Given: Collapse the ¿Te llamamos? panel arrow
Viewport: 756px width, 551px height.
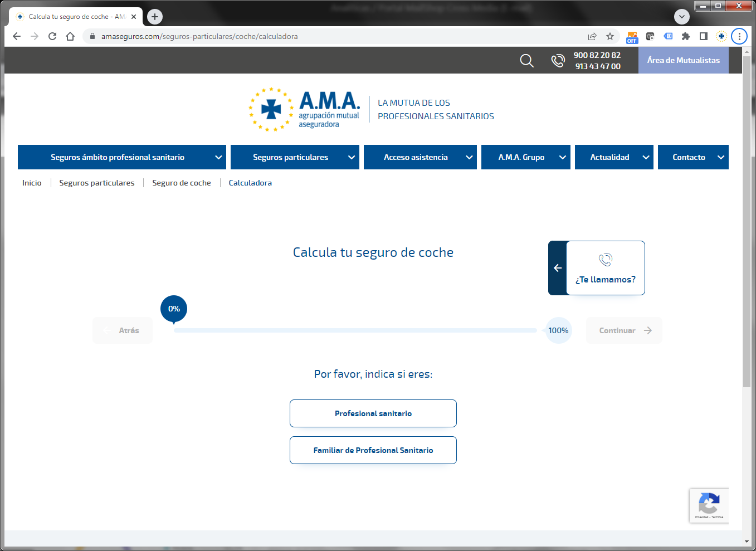Looking at the screenshot, I should [558, 268].
